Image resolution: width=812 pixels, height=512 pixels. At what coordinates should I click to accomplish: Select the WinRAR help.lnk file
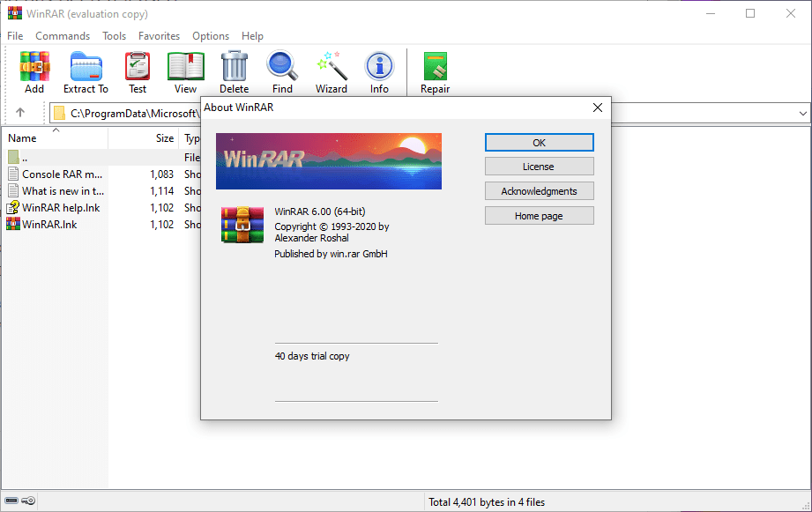[x=60, y=208]
